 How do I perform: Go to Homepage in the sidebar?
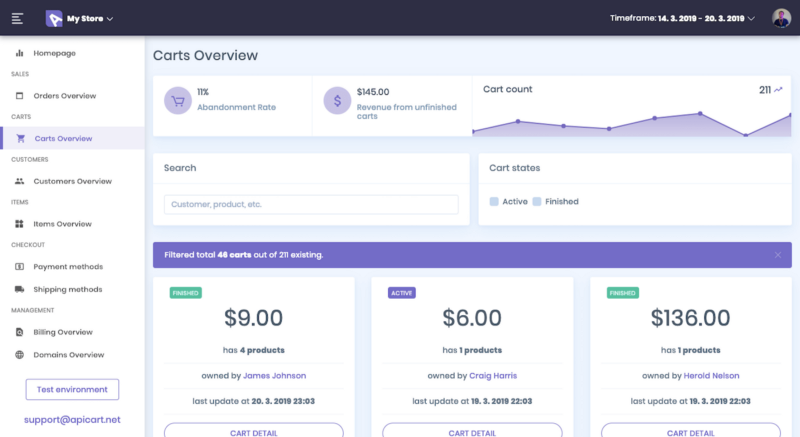[x=54, y=53]
